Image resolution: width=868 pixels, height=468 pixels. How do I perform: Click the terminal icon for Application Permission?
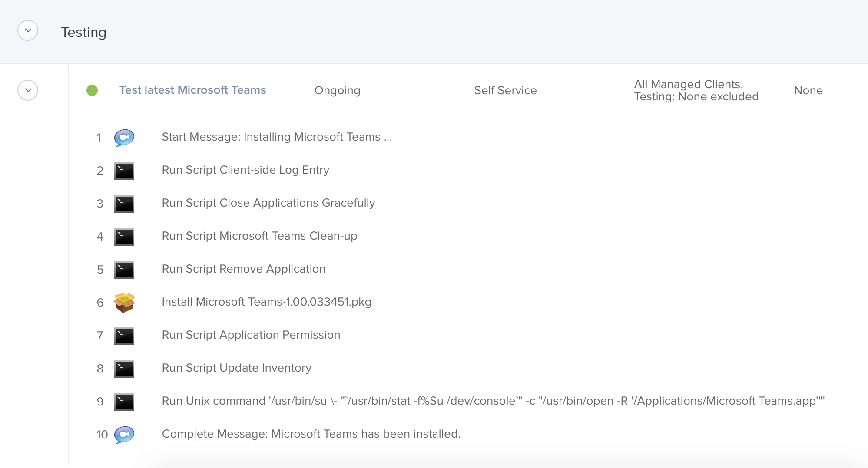coord(124,336)
